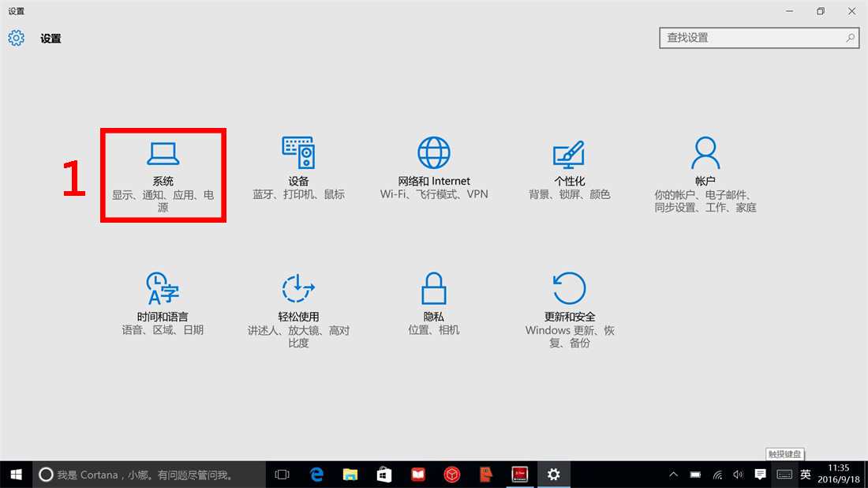868x488 pixels.
Task: Click the settings gear icon in header
Action: click(17, 38)
